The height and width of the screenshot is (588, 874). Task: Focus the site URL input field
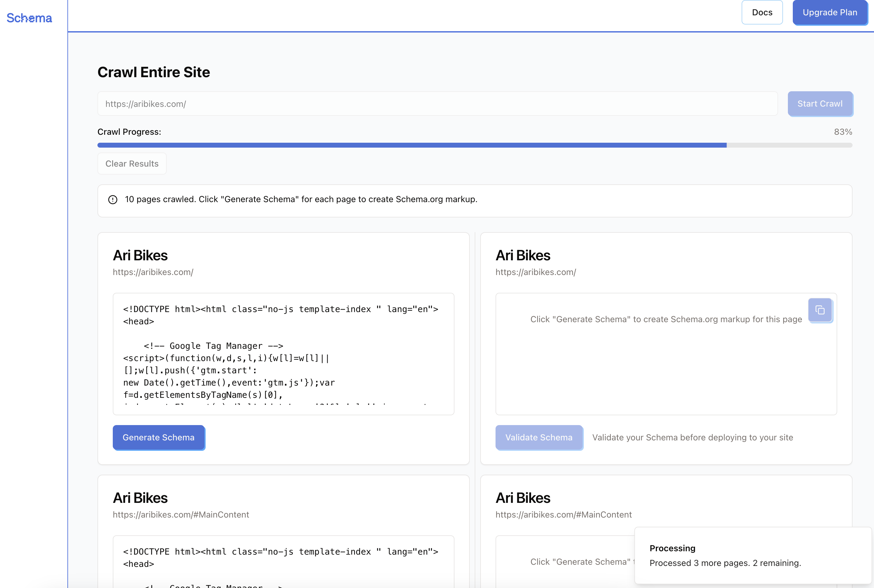[x=438, y=104]
